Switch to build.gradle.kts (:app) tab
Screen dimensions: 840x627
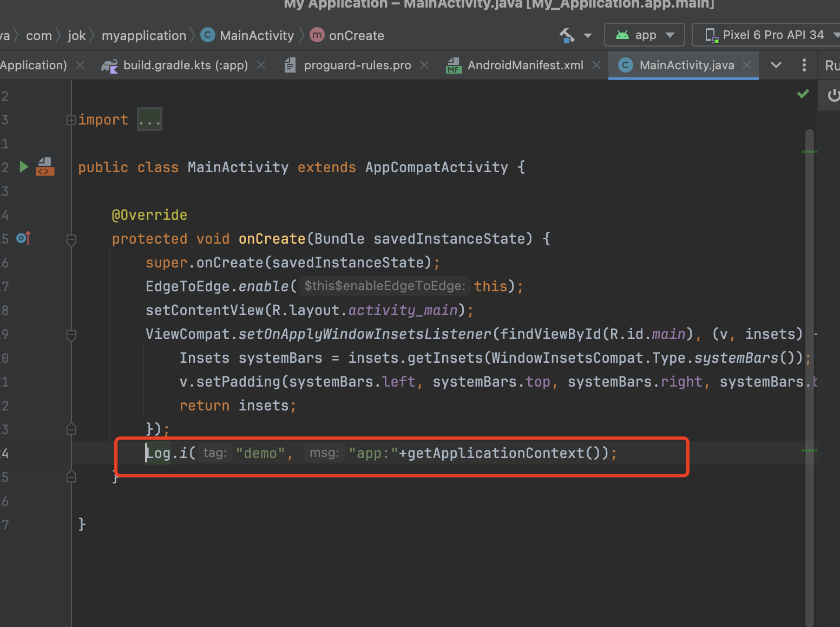[185, 66]
